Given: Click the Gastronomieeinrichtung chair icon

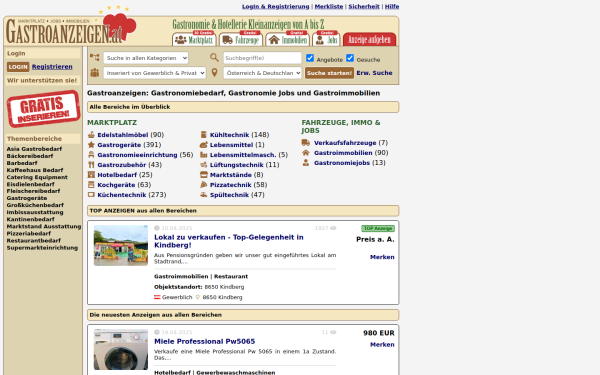Looking at the screenshot, I should click(x=91, y=155).
